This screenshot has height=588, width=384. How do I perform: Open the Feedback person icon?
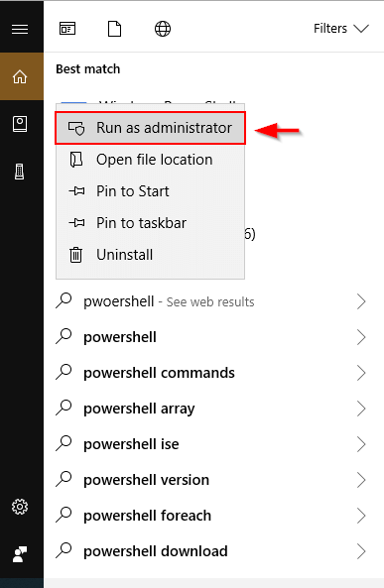pos(20,554)
